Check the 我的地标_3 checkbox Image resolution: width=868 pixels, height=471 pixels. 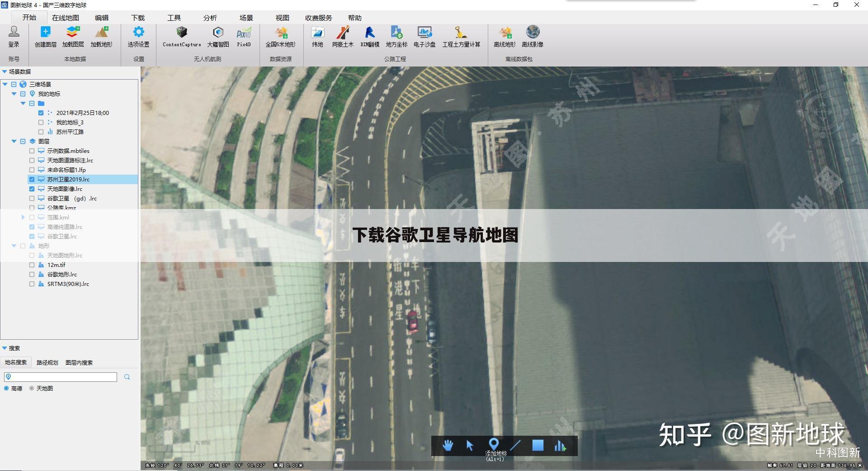click(x=41, y=122)
